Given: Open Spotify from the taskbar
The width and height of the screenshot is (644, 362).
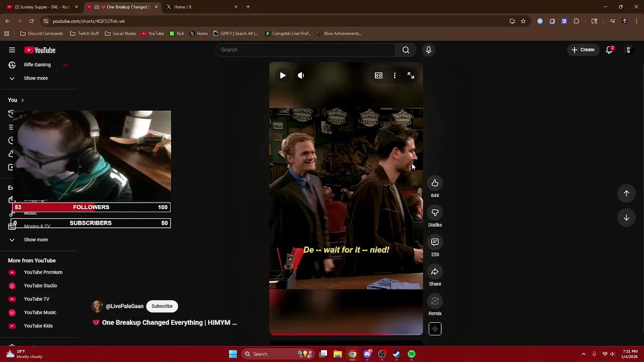Looking at the screenshot, I should click(412, 354).
